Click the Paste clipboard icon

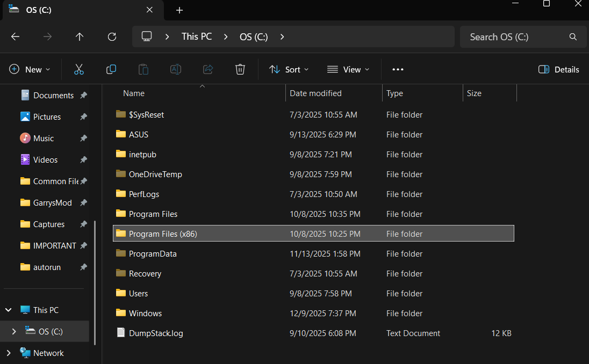tap(143, 69)
